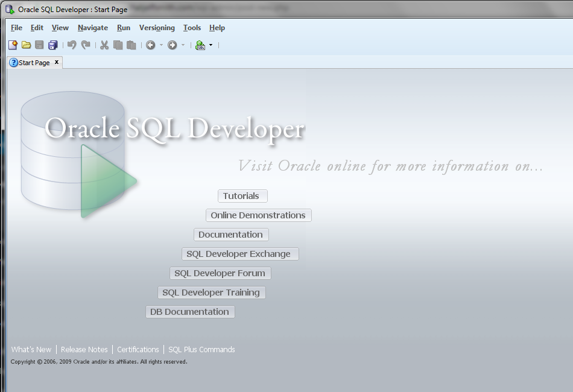The width and height of the screenshot is (573, 392).
Task: Click the Save All toolbar icon
Action: coord(52,45)
